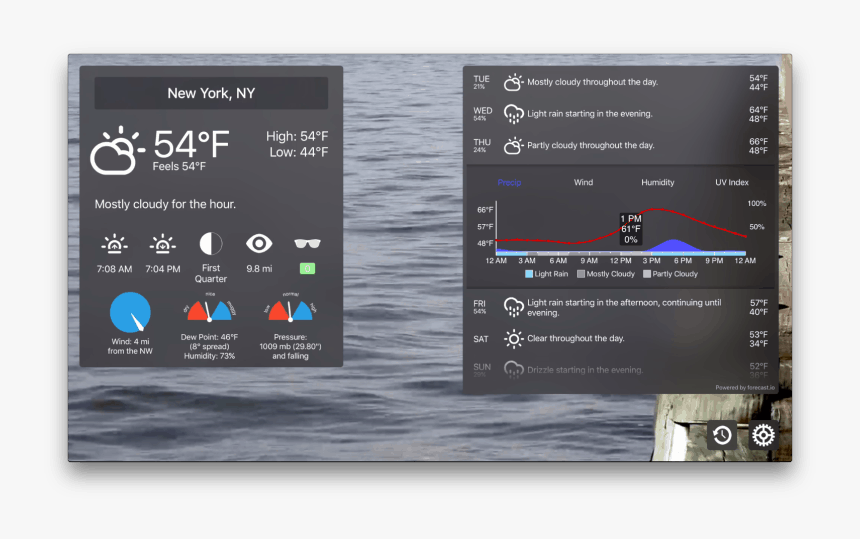Click the FRI light rain forecast icon
Screen dimensions: 860x539
click(513, 308)
